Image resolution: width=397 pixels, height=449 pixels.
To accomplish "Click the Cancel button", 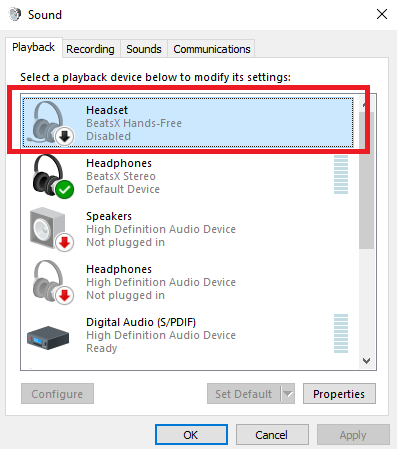I will (272, 435).
